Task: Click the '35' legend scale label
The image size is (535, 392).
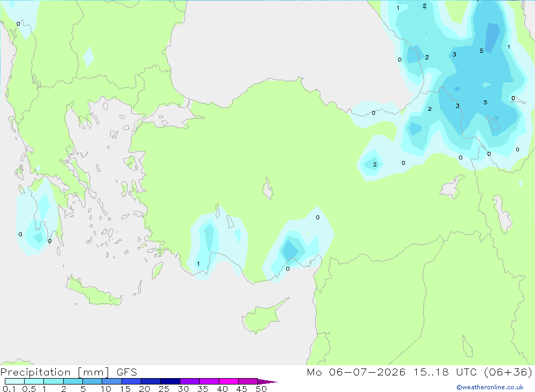Action: tap(203, 389)
